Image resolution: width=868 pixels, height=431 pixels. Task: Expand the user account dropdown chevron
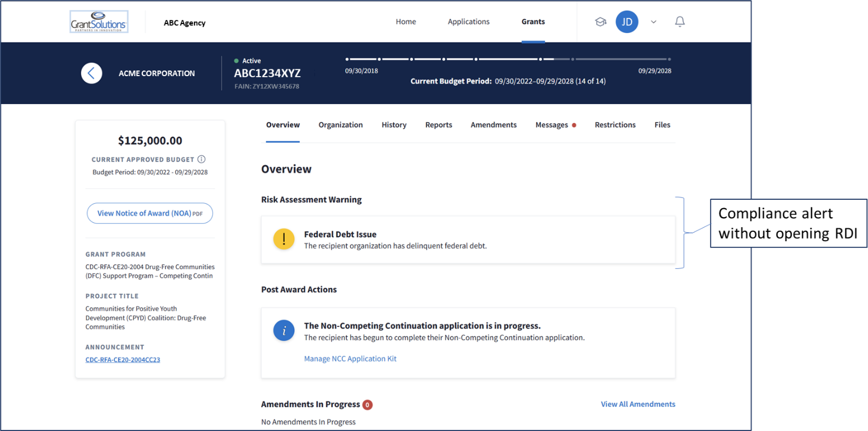(653, 22)
